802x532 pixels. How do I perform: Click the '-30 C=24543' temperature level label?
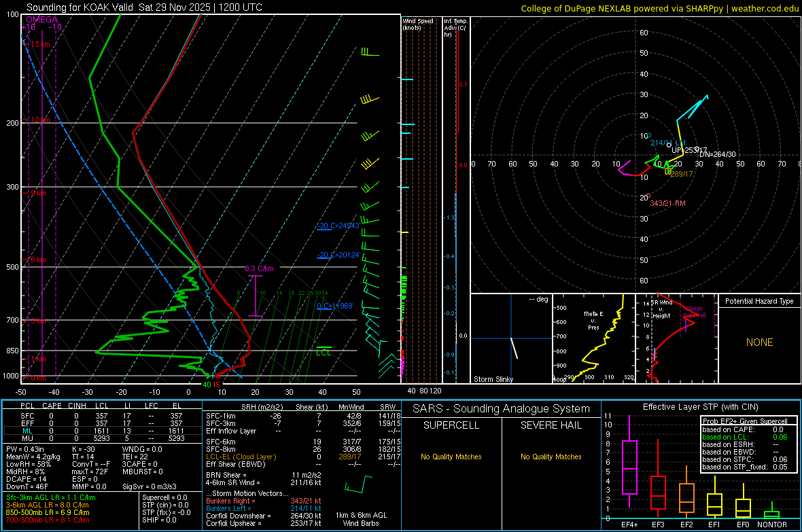(x=338, y=226)
